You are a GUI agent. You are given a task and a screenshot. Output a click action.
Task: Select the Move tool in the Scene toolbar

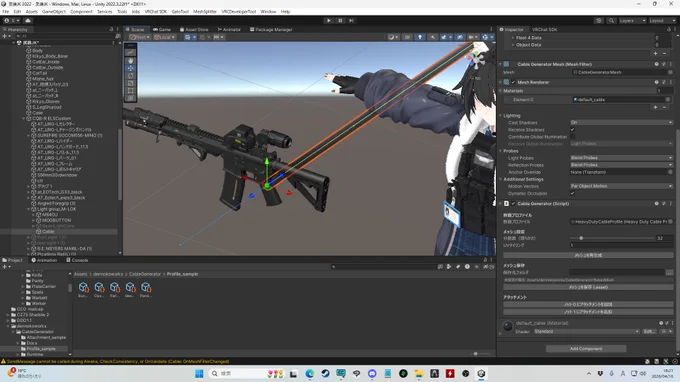click(130, 68)
